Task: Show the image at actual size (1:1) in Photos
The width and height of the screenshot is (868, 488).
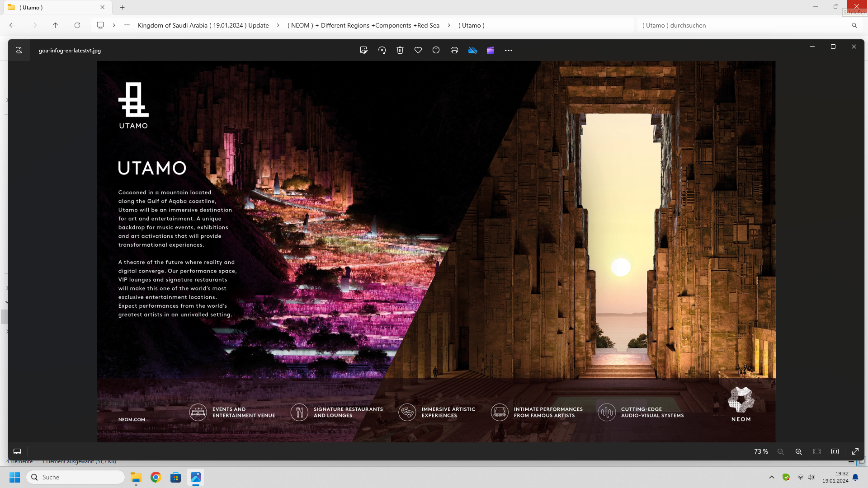Action: click(835, 451)
